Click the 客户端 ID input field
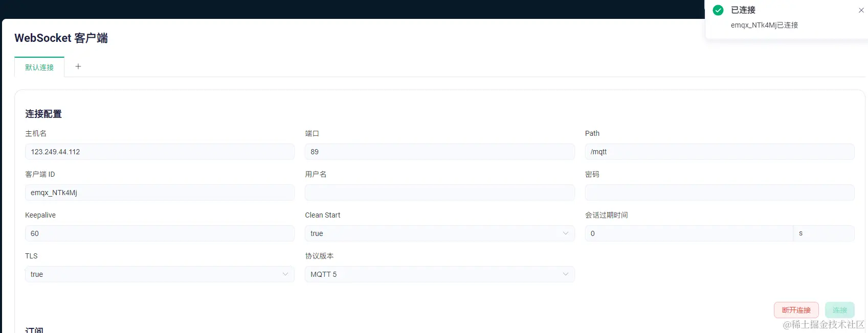 point(160,193)
